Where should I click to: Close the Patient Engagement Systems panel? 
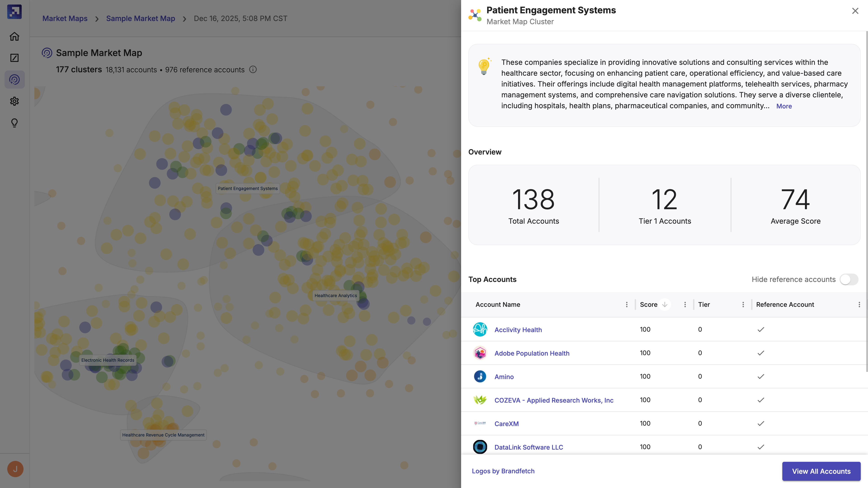point(855,11)
